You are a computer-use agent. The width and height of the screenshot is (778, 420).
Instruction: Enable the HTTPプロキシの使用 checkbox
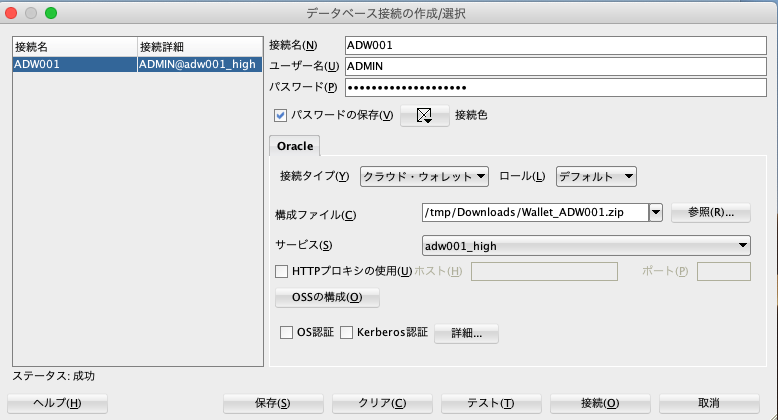click(282, 270)
